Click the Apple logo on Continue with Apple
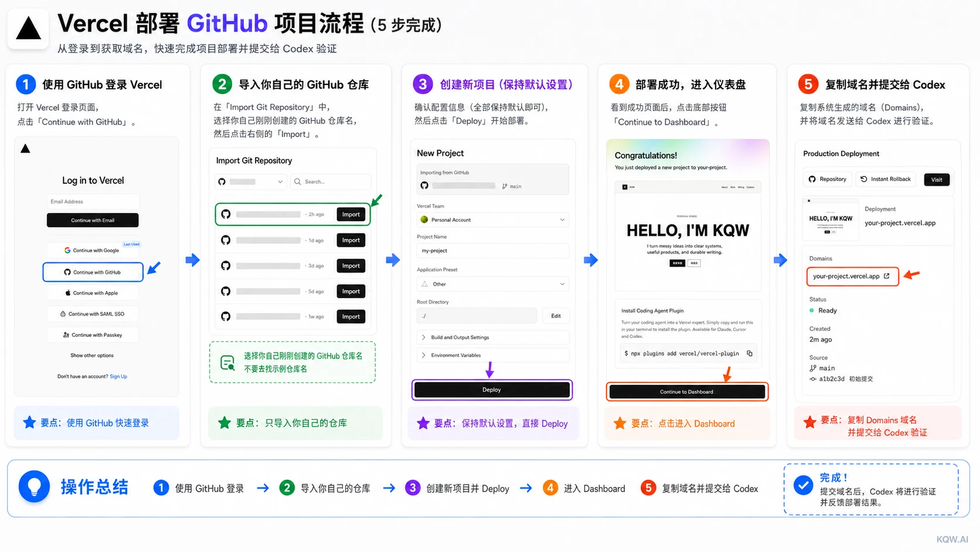Image resolution: width=980 pixels, height=552 pixels. point(68,293)
